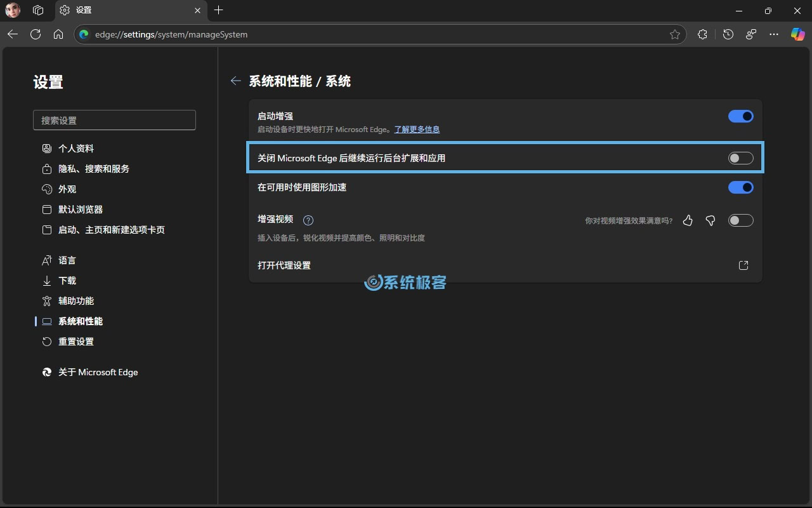Add page to favorites star icon
The width and height of the screenshot is (812, 508).
pyautogui.click(x=675, y=34)
